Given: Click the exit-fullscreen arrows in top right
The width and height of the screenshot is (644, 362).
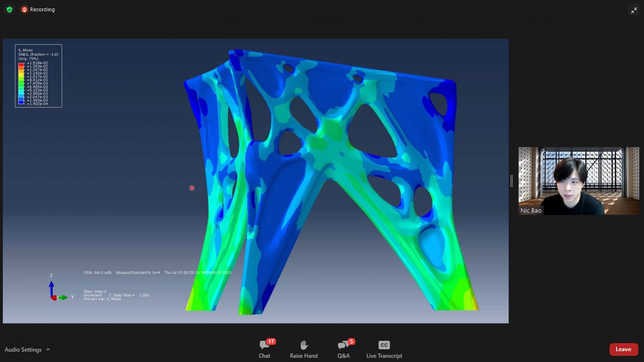Looking at the screenshot, I should coord(634,10).
